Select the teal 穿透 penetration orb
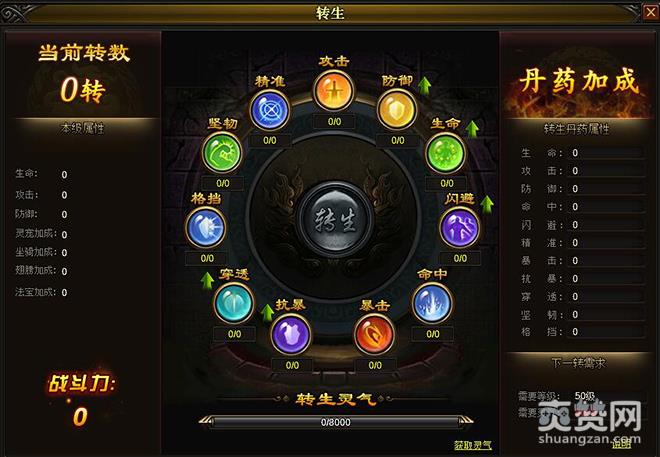Viewport: 660px width, 457px height. point(234,303)
